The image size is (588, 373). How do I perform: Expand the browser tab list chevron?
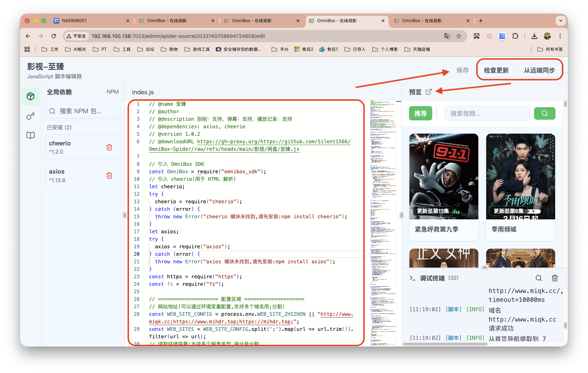[x=560, y=21]
